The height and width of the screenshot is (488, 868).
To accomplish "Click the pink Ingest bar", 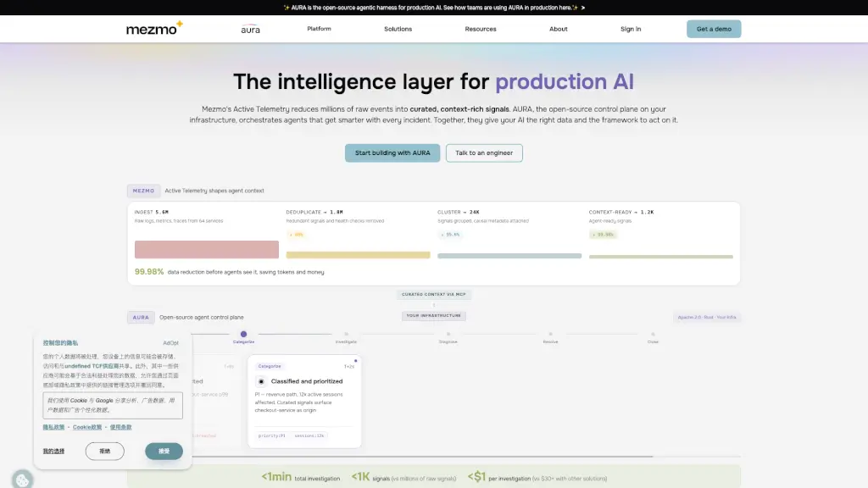I will [207, 250].
